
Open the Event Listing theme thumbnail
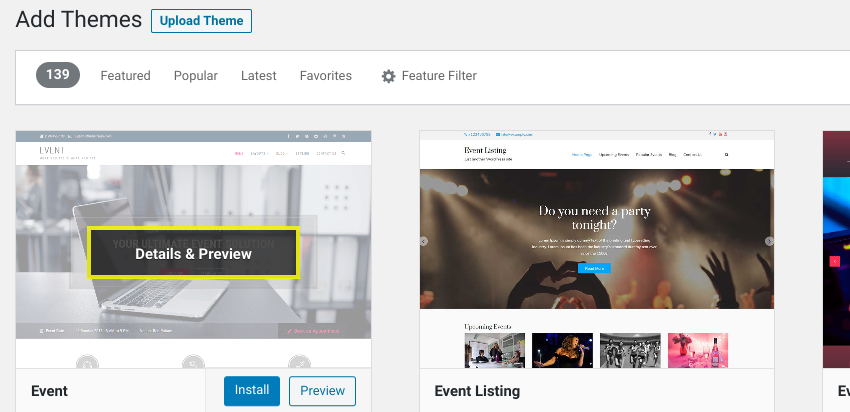(x=597, y=249)
